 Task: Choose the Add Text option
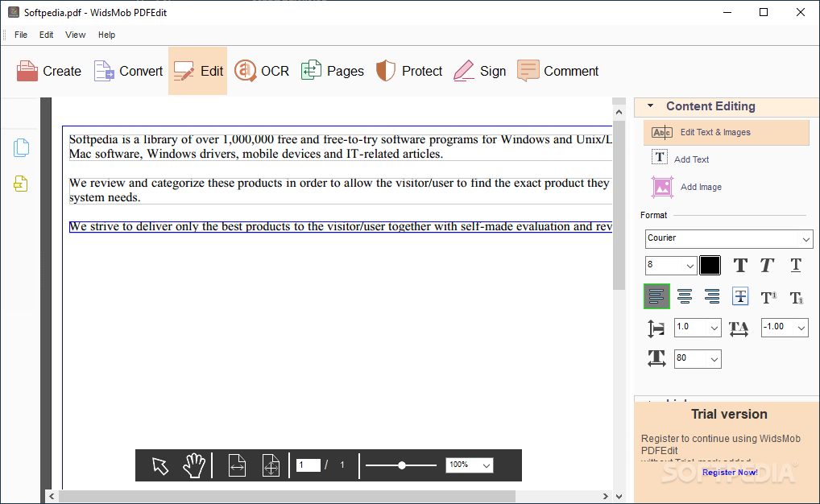coord(681,159)
